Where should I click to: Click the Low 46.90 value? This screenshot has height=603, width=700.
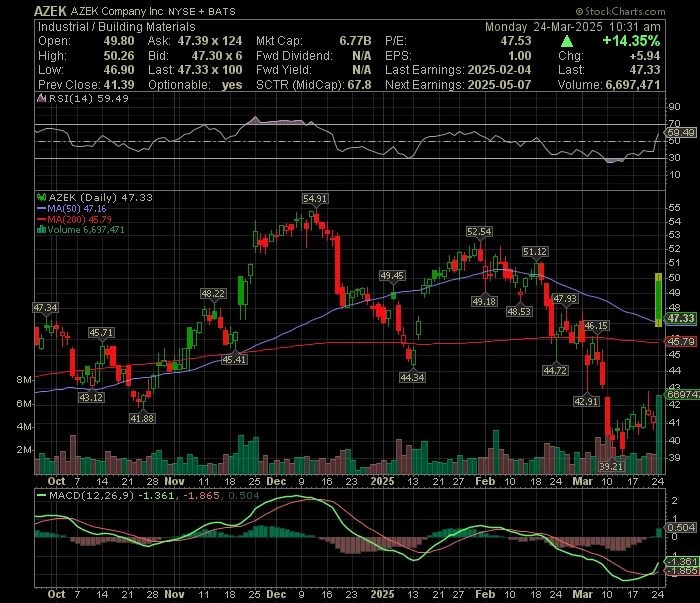click(119, 70)
